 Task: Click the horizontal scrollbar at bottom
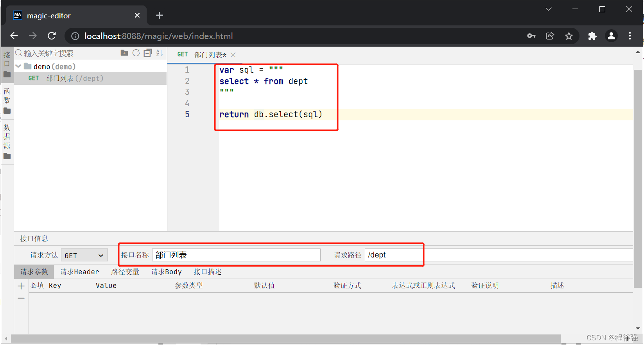(x=286, y=338)
